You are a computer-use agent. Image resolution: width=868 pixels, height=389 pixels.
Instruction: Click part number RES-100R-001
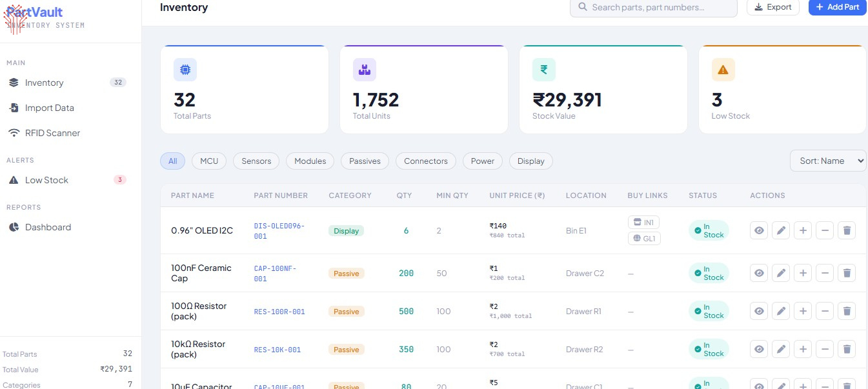coord(279,312)
